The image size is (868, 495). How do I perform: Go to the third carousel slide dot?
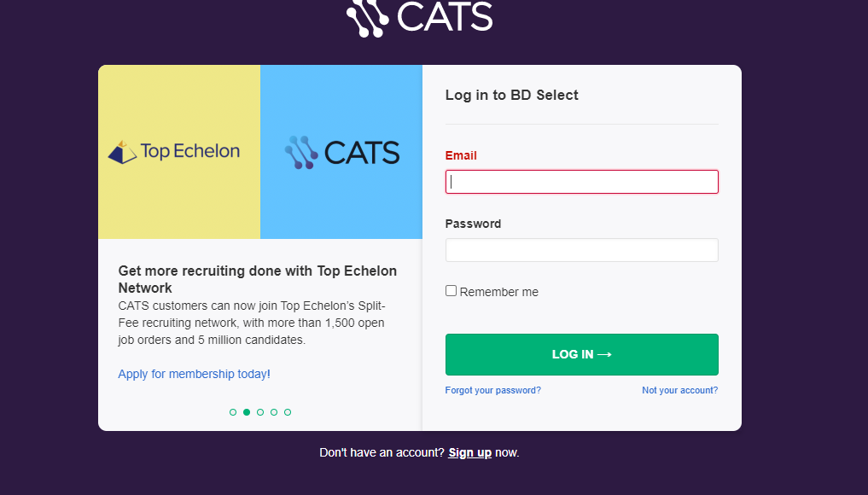[x=260, y=412]
